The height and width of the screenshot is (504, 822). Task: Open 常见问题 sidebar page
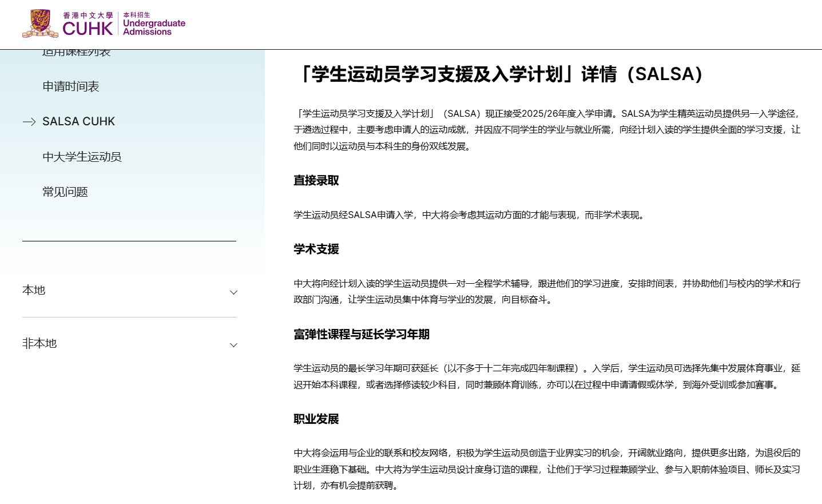pos(65,192)
